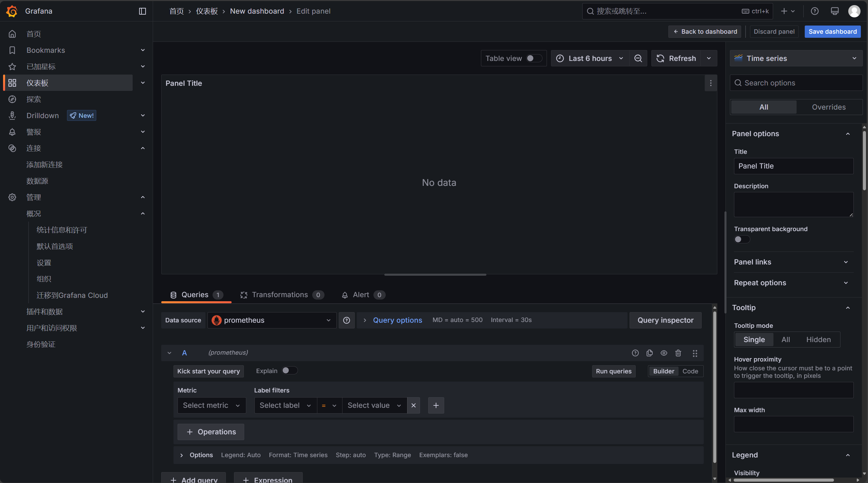868x483 pixels.
Task: Click the Connections icon in sidebar
Action: tap(12, 148)
